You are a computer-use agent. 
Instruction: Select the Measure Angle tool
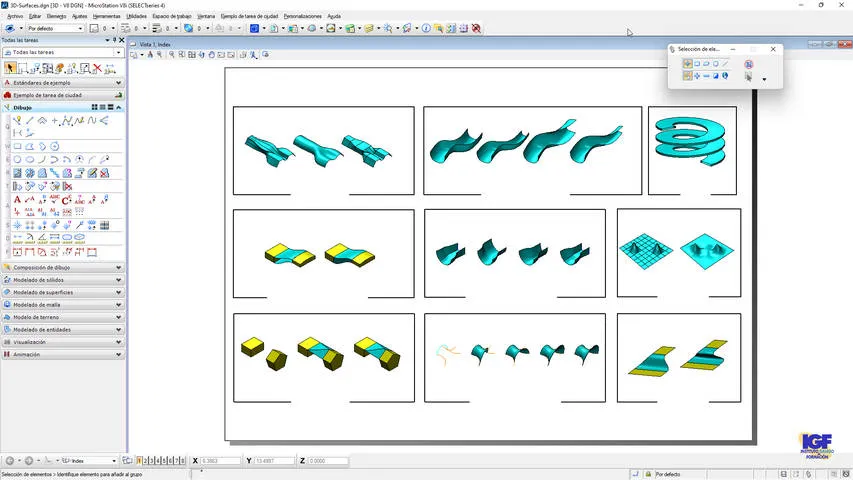(x=42, y=238)
